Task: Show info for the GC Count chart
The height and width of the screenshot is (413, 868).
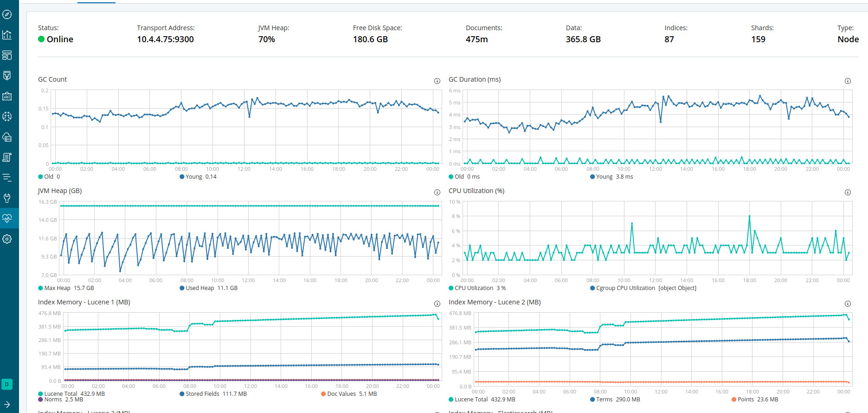Action: pos(437,81)
